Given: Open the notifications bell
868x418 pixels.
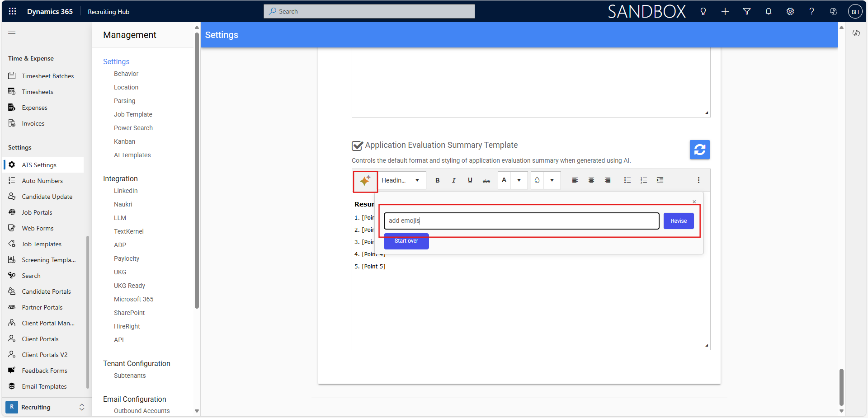Looking at the screenshot, I should pyautogui.click(x=768, y=11).
